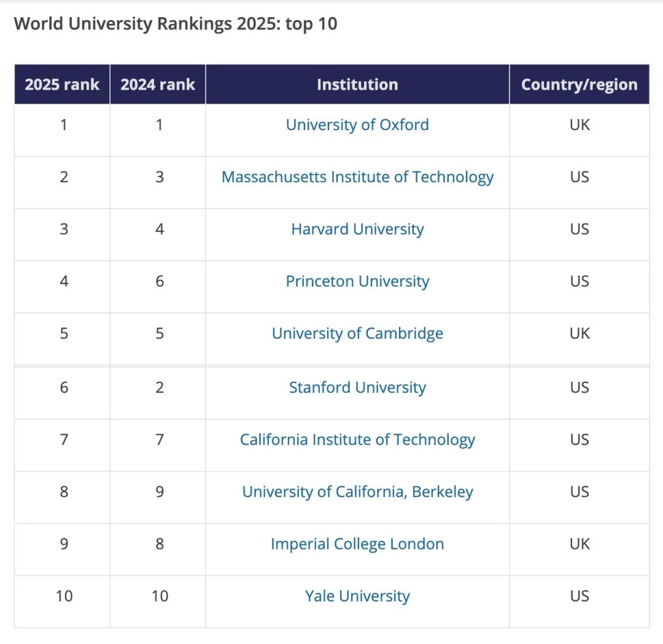This screenshot has width=663, height=644.
Task: Select the 2024 rank "10" for Yale
Action: (x=160, y=596)
